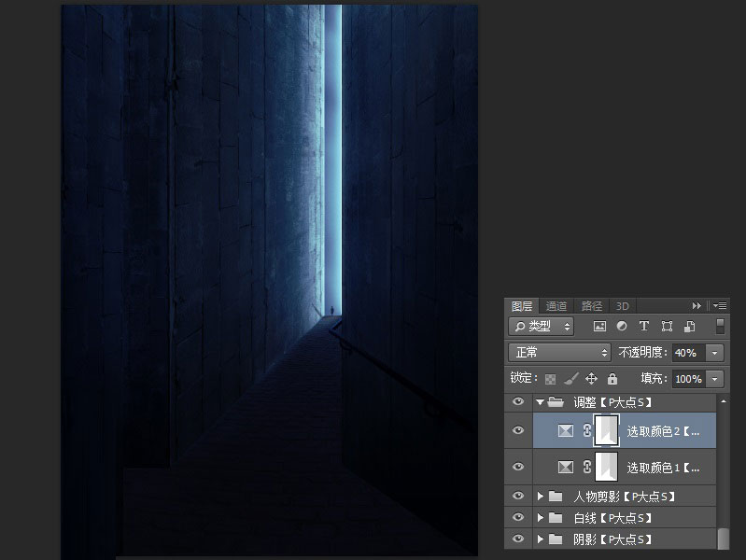Filter layers by adjustment layer icon
This screenshot has height=560, width=746.
pyautogui.click(x=621, y=327)
